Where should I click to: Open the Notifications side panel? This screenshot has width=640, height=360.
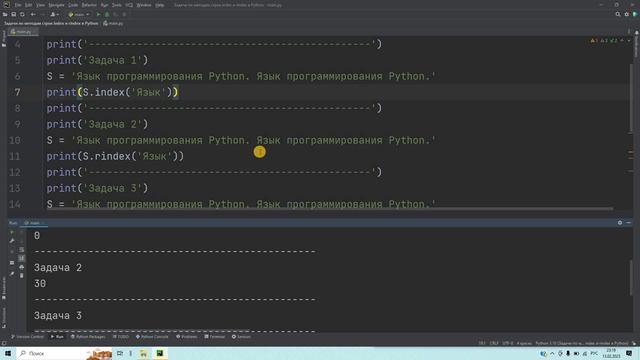(x=636, y=45)
